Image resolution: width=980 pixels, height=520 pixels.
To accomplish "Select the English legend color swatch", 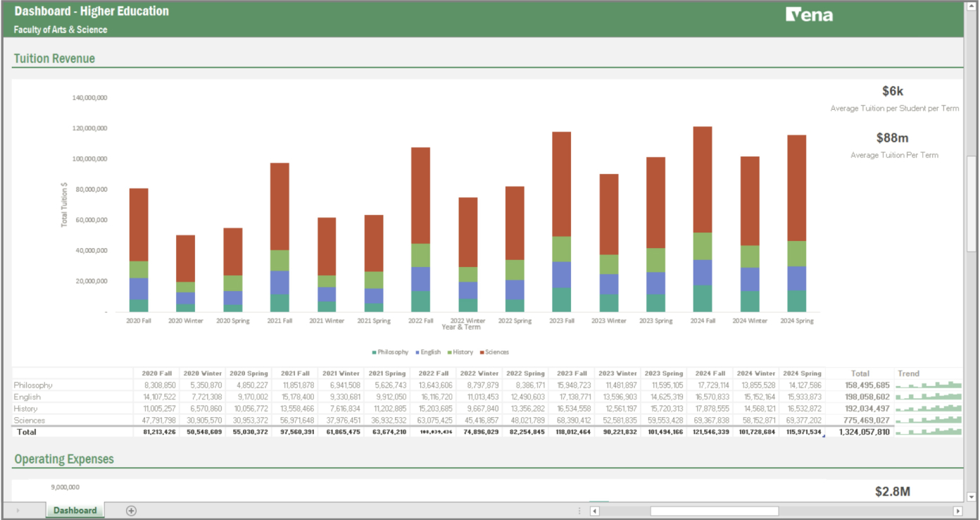I will coord(417,352).
